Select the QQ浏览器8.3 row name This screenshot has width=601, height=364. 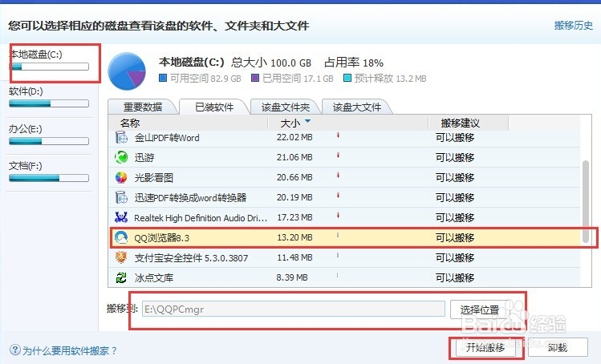pyautogui.click(x=162, y=238)
